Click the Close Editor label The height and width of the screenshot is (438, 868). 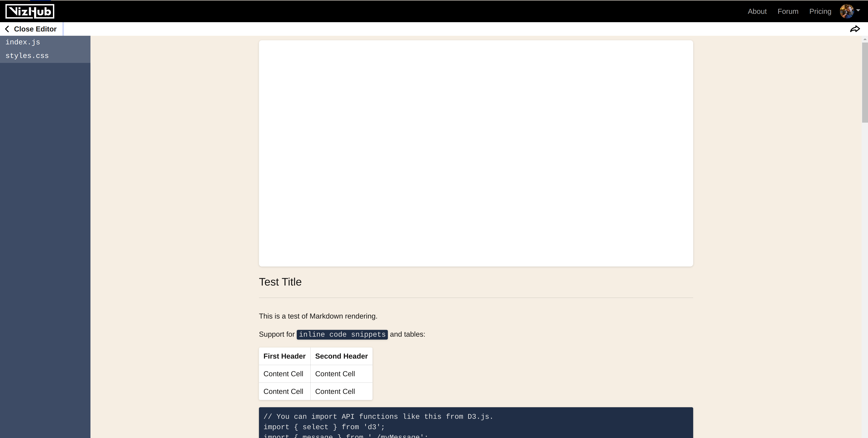[35, 29]
